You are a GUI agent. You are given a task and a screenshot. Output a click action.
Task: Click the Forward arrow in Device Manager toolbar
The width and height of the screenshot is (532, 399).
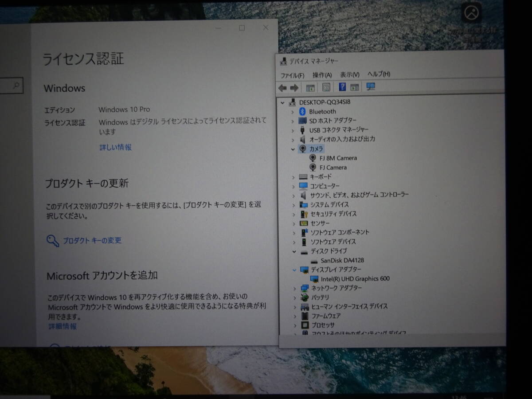point(294,87)
